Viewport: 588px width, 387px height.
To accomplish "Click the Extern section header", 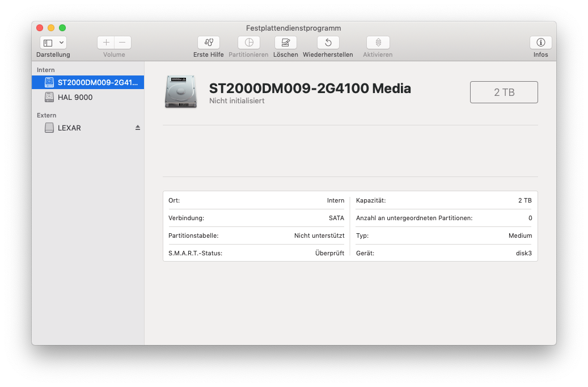I will click(46, 115).
